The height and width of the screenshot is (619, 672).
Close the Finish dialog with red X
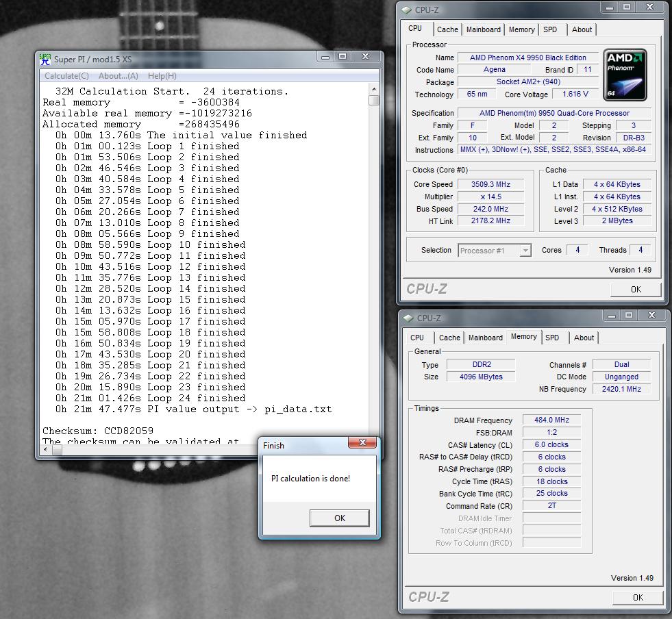point(362,442)
